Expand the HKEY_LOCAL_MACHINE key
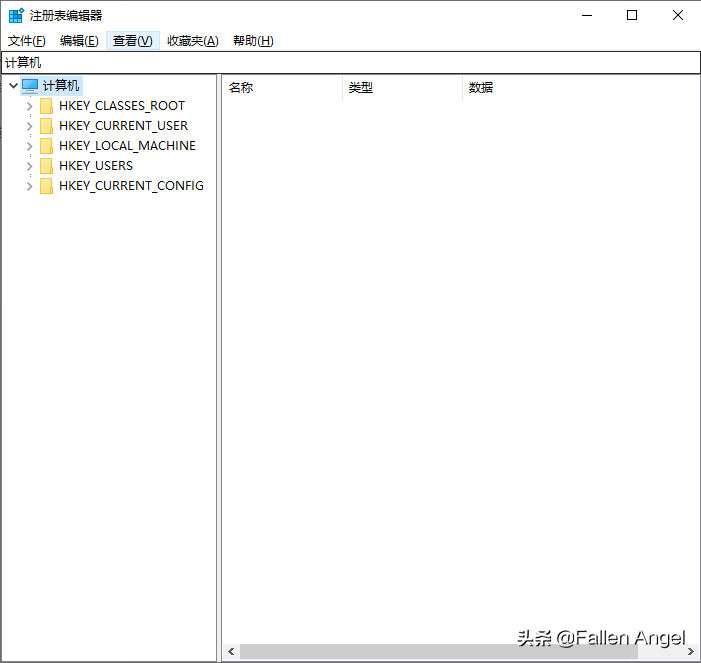Viewport: 701px width, 663px height. click(x=30, y=146)
